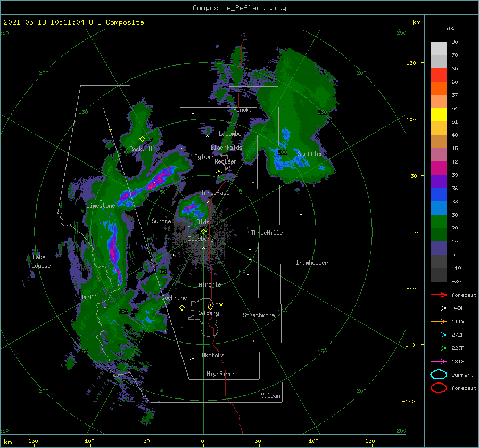The height and width of the screenshot is (448, 479).
Task: Click yellow diamond marker below Cochrane label
Action: pyautogui.click(x=182, y=308)
